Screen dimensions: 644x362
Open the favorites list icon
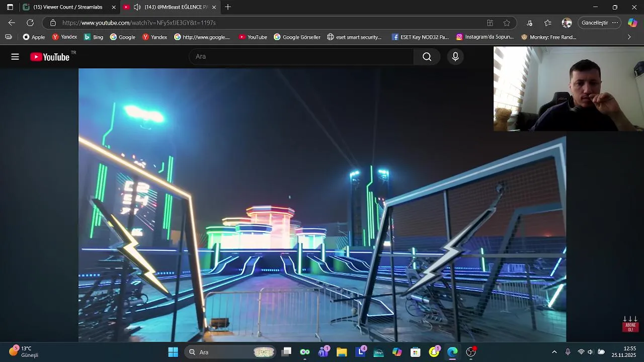[548, 23]
